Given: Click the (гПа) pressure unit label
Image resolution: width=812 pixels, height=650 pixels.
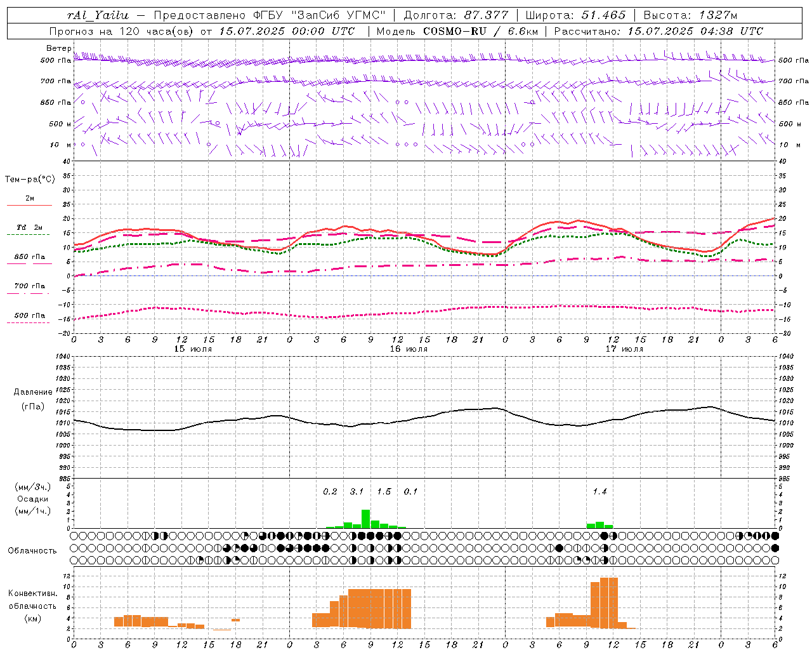Looking at the screenshot, I should click(x=33, y=407).
